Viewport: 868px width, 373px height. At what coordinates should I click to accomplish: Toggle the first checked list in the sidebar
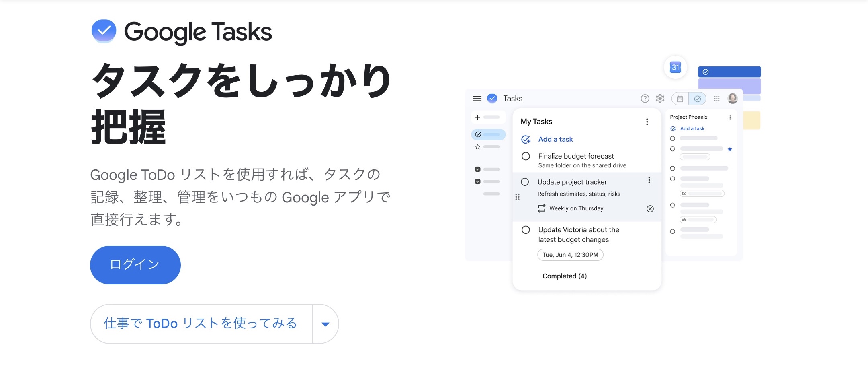478,169
